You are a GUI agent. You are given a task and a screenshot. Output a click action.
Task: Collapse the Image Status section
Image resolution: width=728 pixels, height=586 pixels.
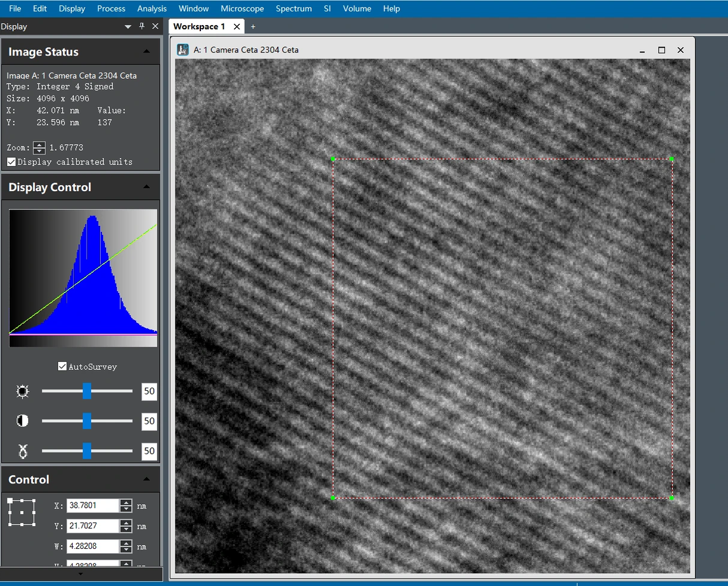(x=147, y=52)
